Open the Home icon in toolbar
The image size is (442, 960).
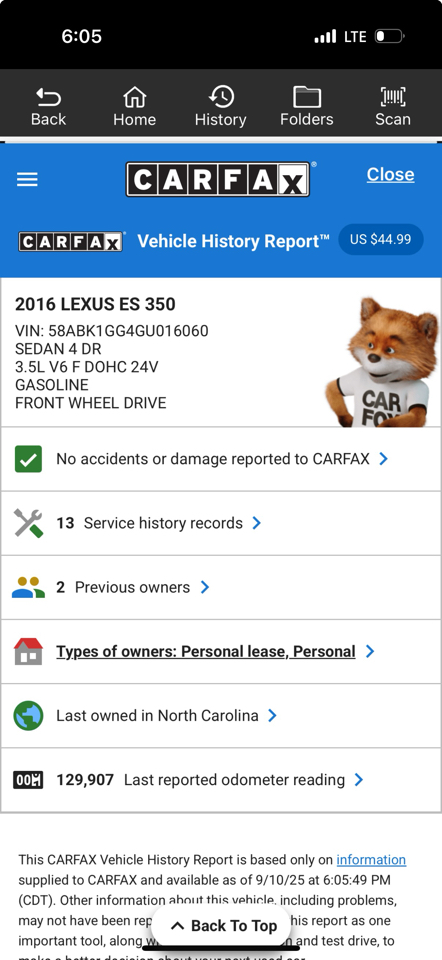(134, 97)
